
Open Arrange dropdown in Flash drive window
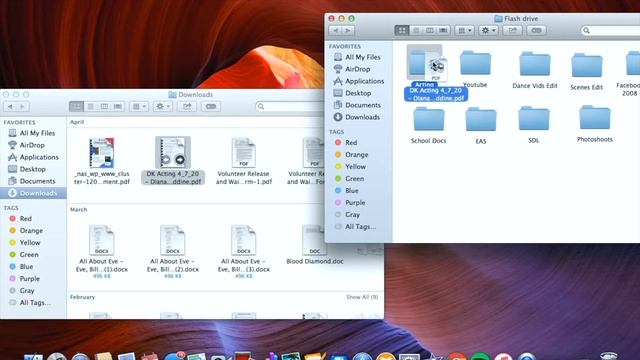tap(464, 31)
